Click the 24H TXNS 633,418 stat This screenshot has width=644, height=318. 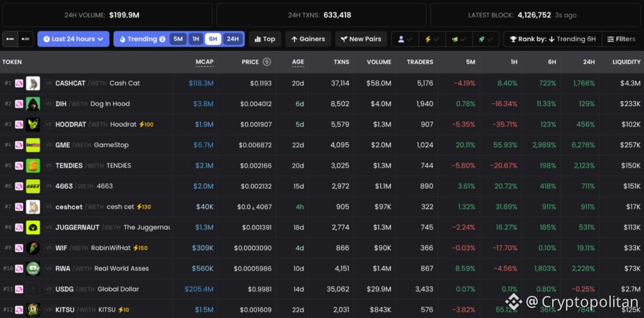(319, 15)
